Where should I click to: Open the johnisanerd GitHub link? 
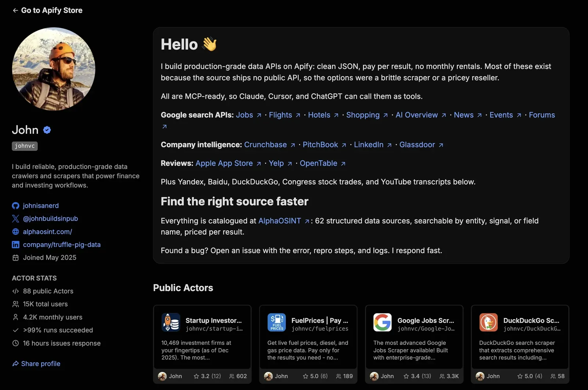coord(41,205)
